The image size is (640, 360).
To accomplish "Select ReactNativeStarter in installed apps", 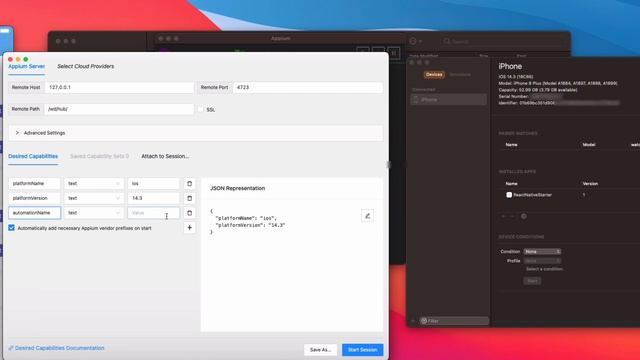I will point(532,195).
